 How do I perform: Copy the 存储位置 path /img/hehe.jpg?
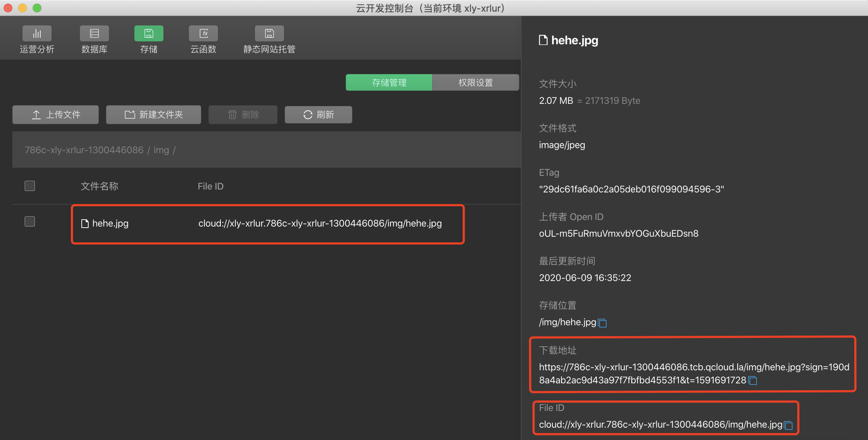602,323
